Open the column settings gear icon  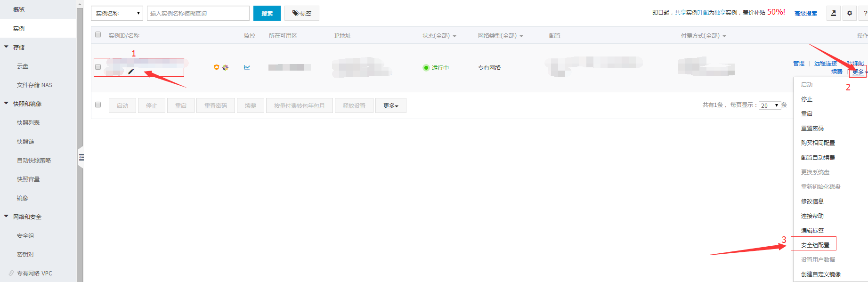[850, 13]
